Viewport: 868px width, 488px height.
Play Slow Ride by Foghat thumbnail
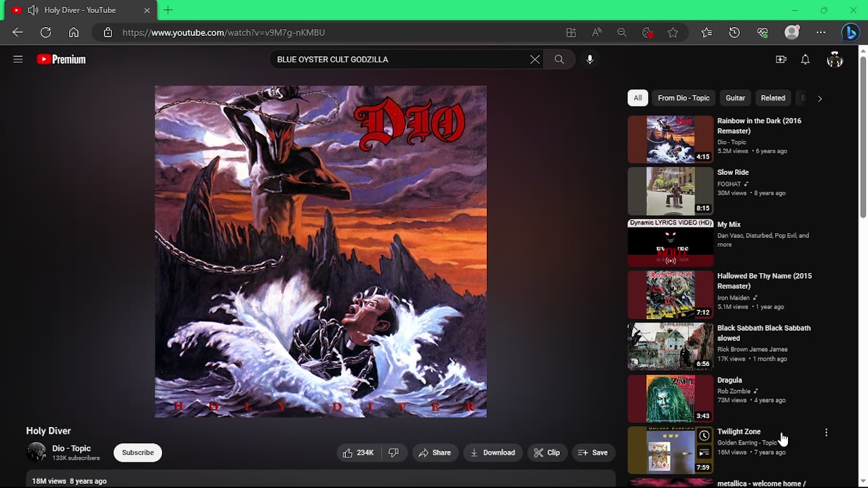click(671, 191)
